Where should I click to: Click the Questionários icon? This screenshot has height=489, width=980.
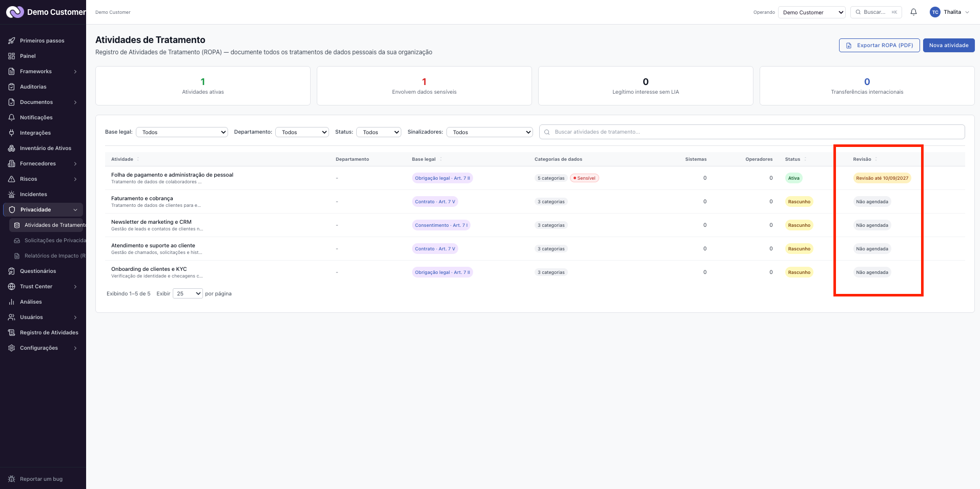point(11,271)
